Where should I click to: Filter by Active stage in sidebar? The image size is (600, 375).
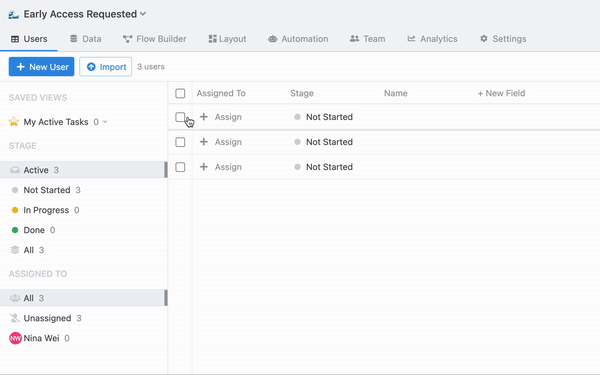tap(83, 170)
